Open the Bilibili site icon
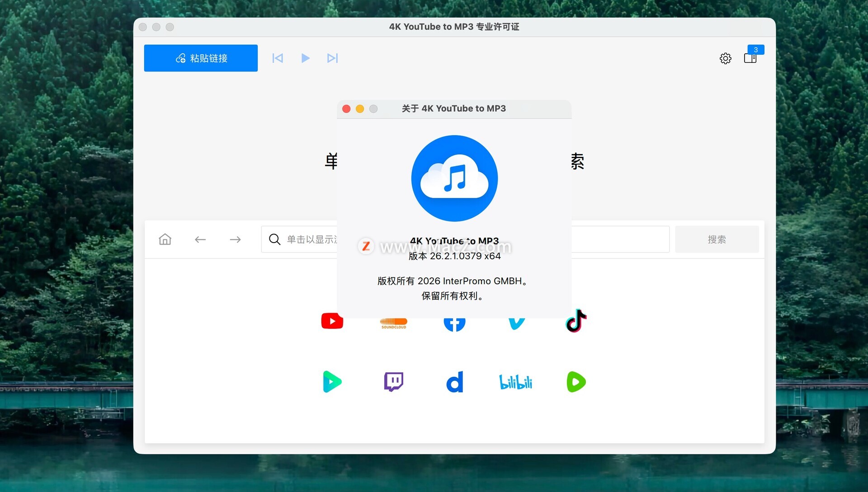This screenshot has width=868, height=492. pos(516,382)
